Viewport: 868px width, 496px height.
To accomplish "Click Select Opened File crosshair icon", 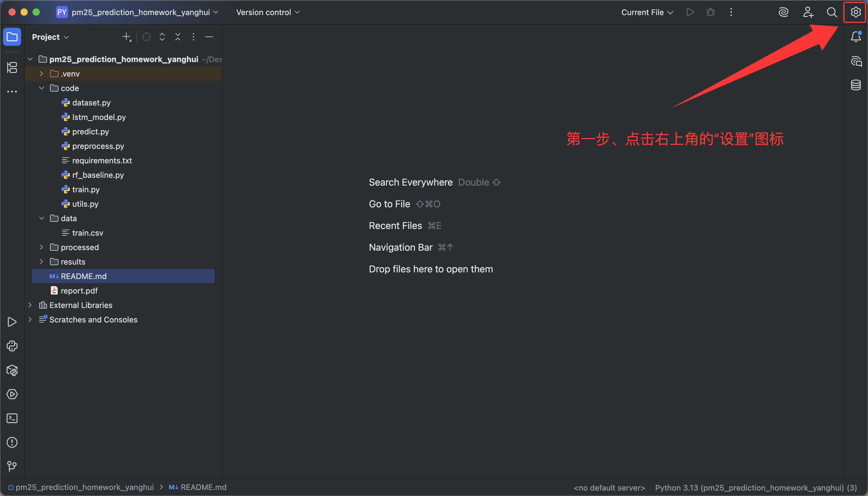I will [146, 37].
